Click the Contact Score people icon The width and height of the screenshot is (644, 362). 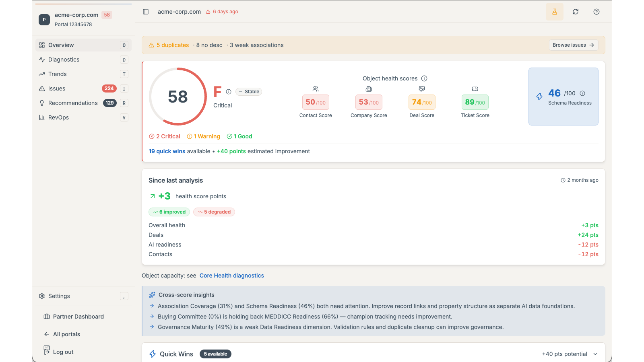tap(316, 89)
